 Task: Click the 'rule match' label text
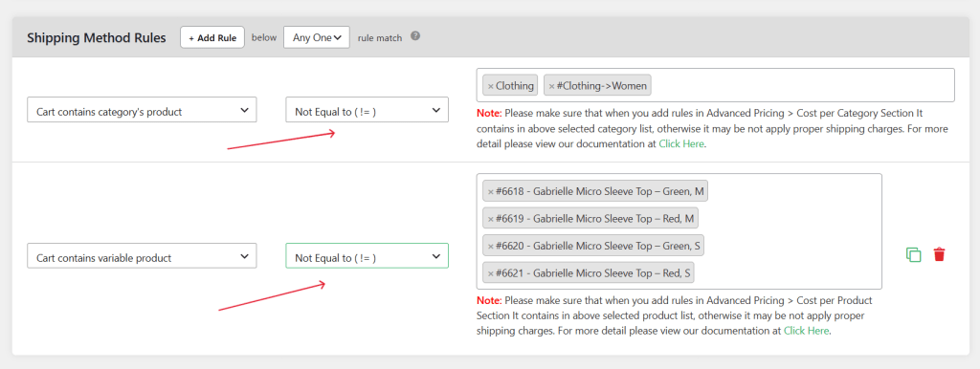click(x=380, y=37)
